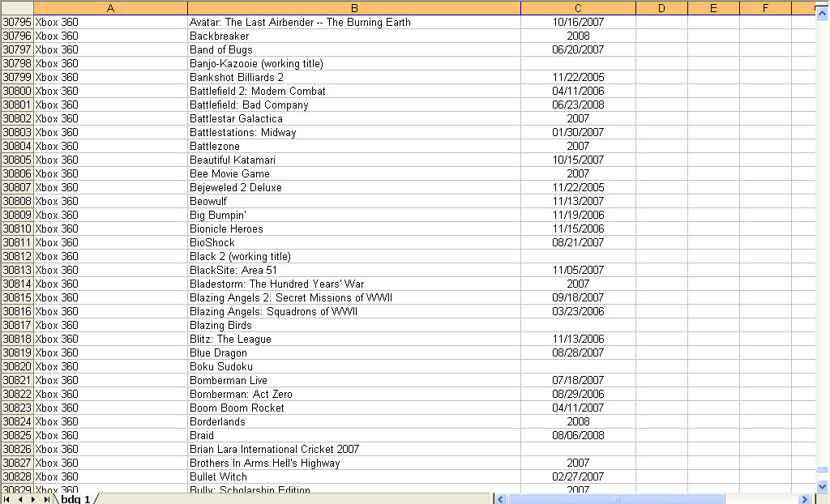Screen dimensions: 830x504
Task: Select 'Battlefield: Bad Company' cell
Action: tap(354, 105)
